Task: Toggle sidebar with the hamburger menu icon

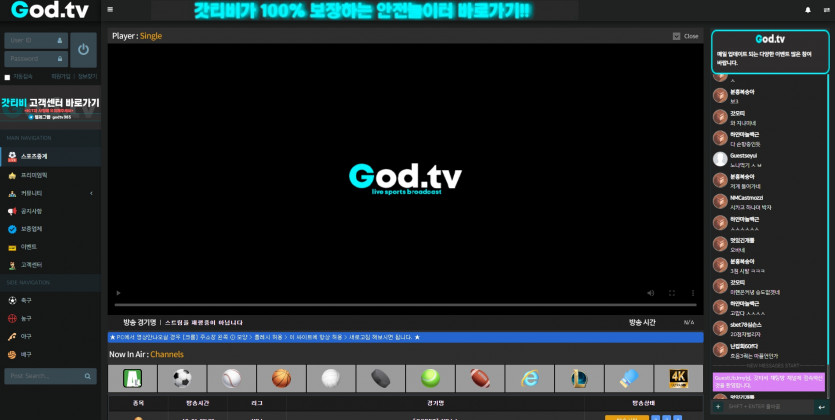Action: [x=110, y=10]
